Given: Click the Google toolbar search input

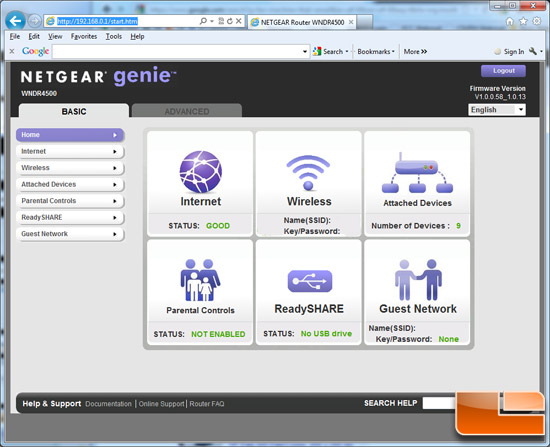Looking at the screenshot, I should point(177,52).
